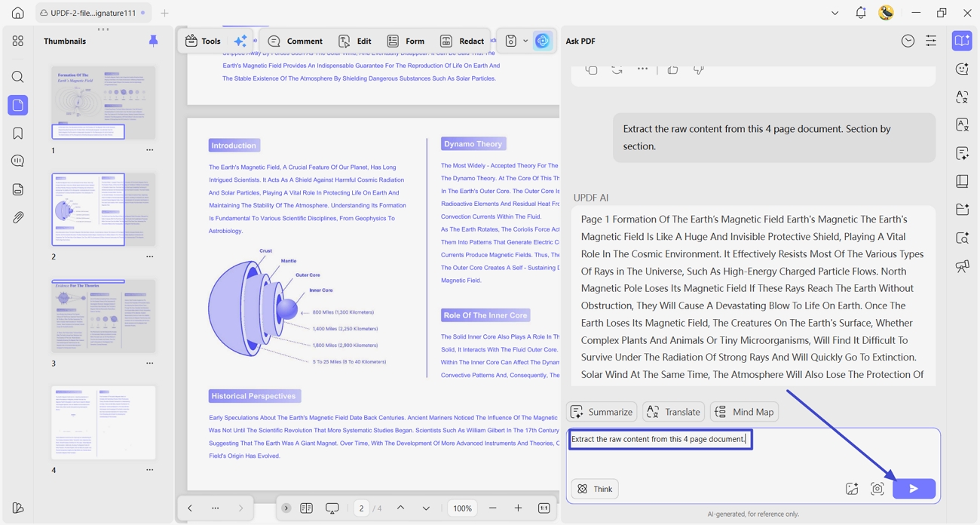Click the upload image icon beside Send
Screen dimensions: 980x525
852,489
